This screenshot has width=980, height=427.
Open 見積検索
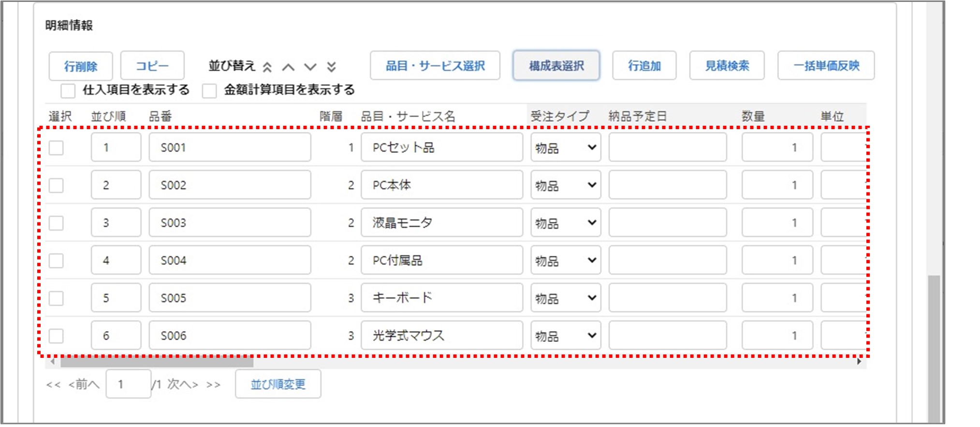click(727, 65)
